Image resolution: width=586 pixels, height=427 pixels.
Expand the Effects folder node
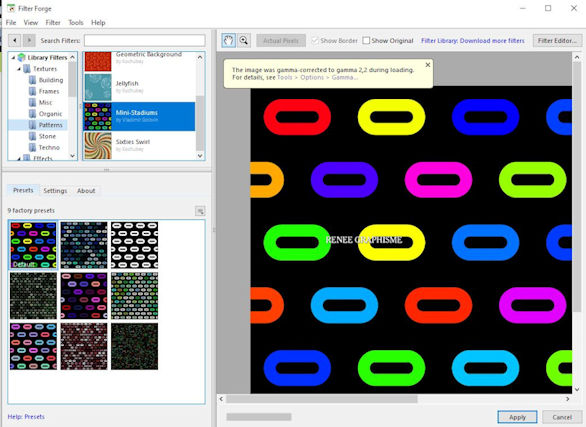19,158
